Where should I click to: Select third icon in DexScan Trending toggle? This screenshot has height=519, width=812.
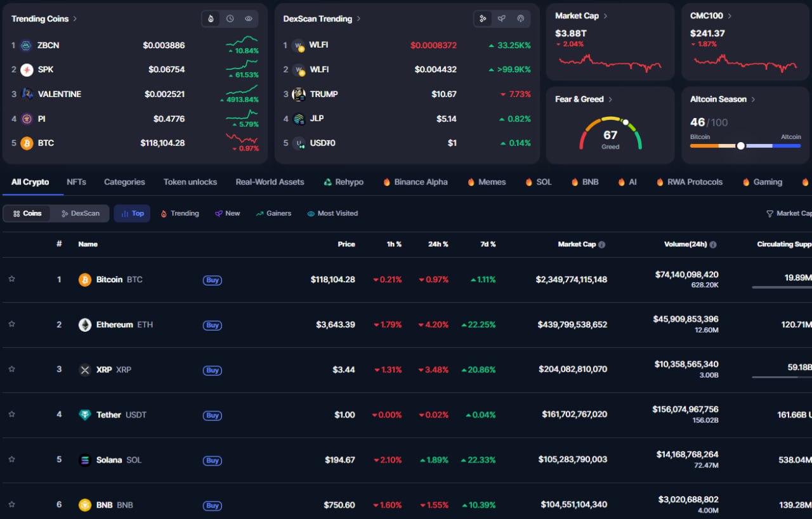[x=521, y=19]
